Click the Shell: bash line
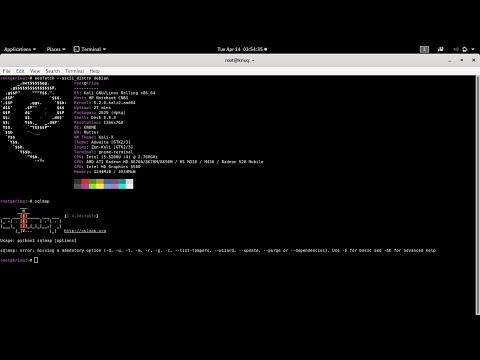The height and width of the screenshot is (360, 480). tap(95, 117)
